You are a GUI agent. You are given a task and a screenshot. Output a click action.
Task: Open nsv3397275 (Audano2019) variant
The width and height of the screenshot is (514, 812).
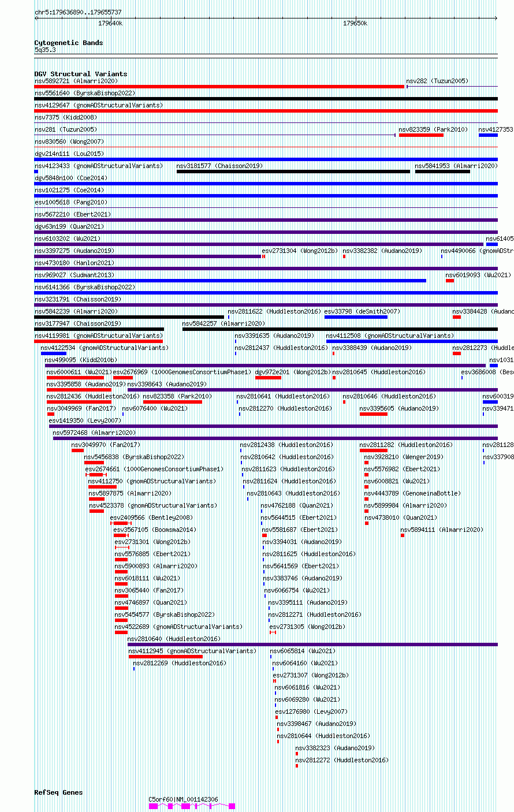(75, 251)
